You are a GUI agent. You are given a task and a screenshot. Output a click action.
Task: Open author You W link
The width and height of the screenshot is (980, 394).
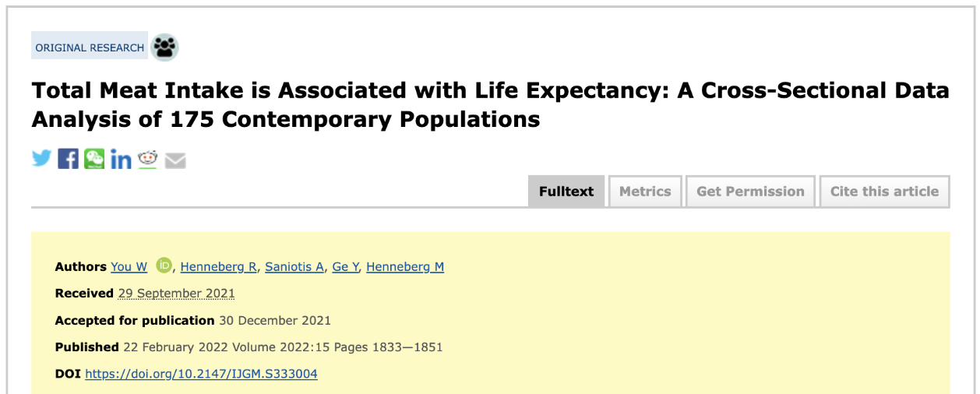pyautogui.click(x=129, y=266)
